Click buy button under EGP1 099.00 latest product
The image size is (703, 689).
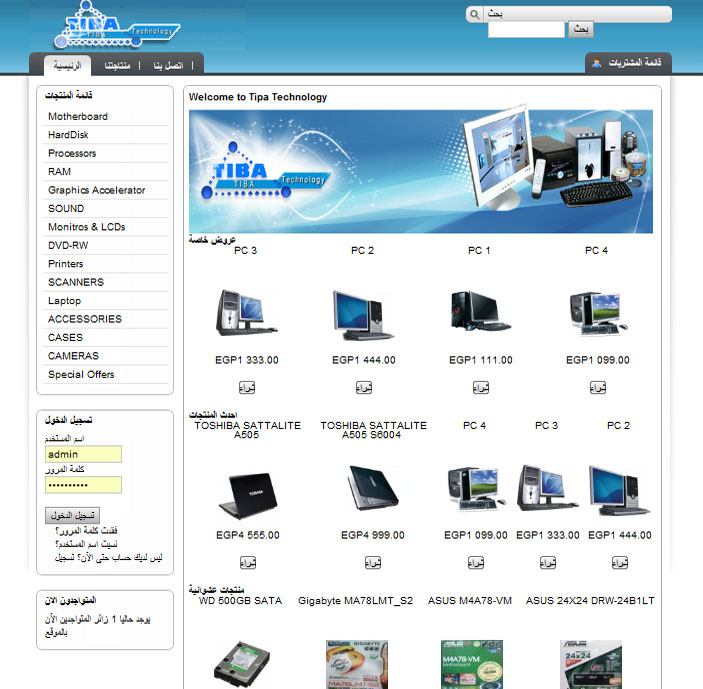476,563
